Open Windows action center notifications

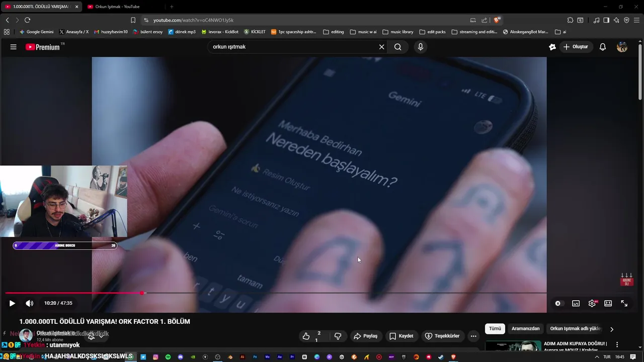(x=633, y=357)
